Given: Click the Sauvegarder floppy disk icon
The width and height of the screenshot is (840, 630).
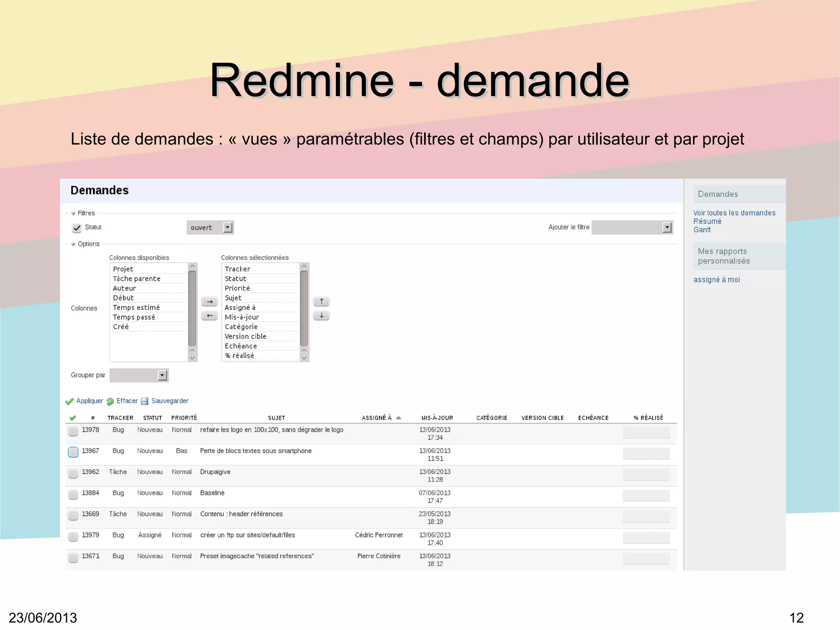Looking at the screenshot, I should [x=144, y=401].
